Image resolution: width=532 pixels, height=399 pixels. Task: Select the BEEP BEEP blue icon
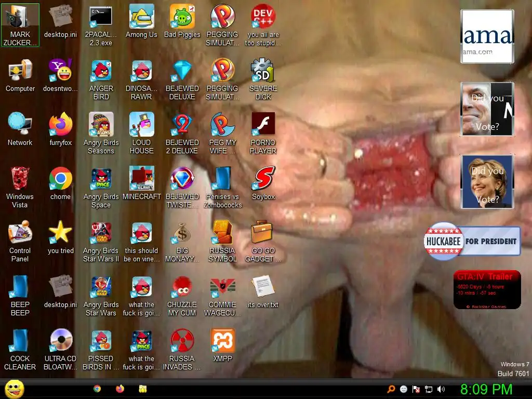point(20,295)
